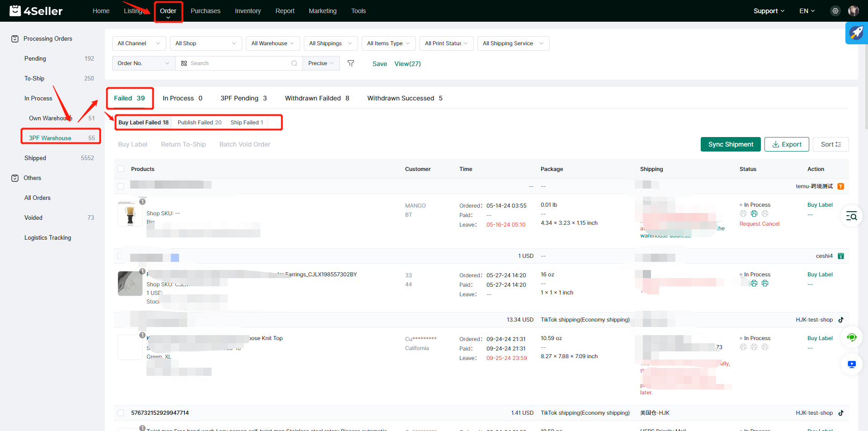This screenshot has height=431, width=868.
Task: Select order 576732152929947714 checkbox
Action: tap(121, 413)
